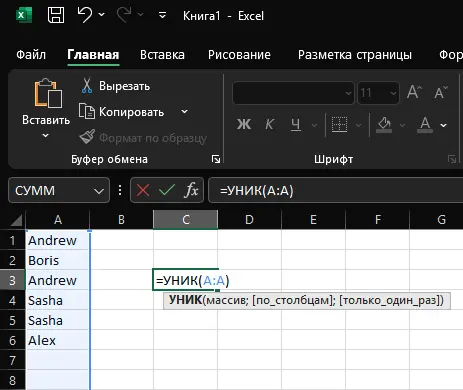Click the Вставить paste clipboard icon

coord(48,93)
